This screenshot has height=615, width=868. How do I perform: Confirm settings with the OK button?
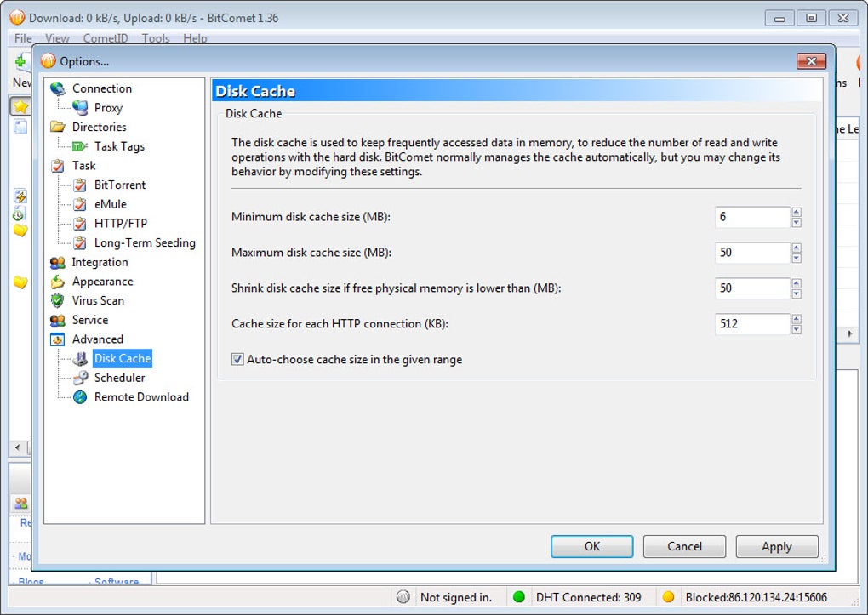[591, 546]
